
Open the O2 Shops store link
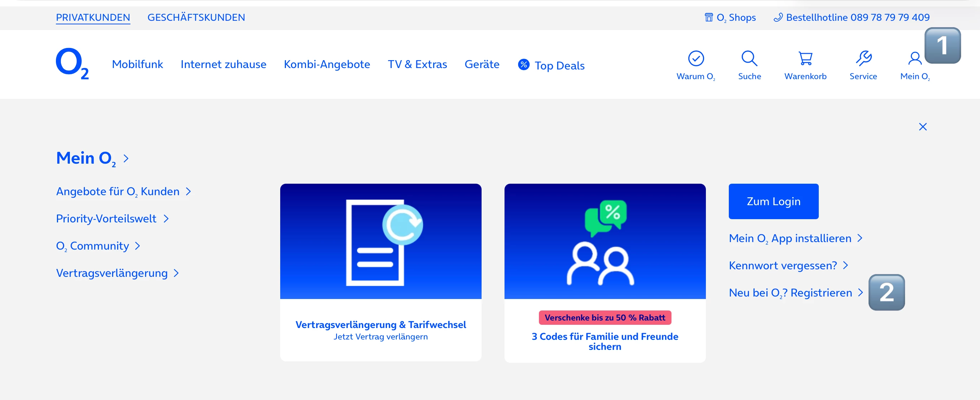point(730,18)
